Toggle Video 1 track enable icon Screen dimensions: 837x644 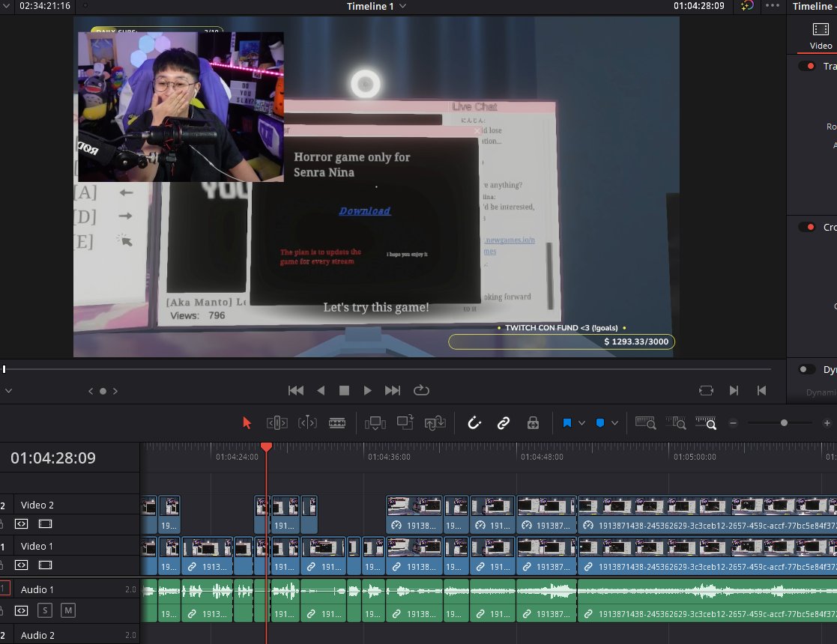pyautogui.click(x=46, y=565)
